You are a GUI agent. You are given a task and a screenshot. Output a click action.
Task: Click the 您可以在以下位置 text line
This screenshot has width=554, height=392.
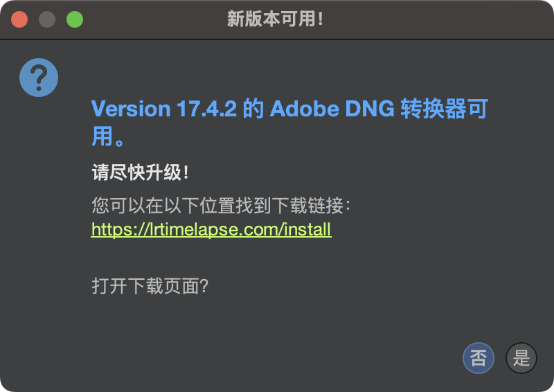pos(163,206)
